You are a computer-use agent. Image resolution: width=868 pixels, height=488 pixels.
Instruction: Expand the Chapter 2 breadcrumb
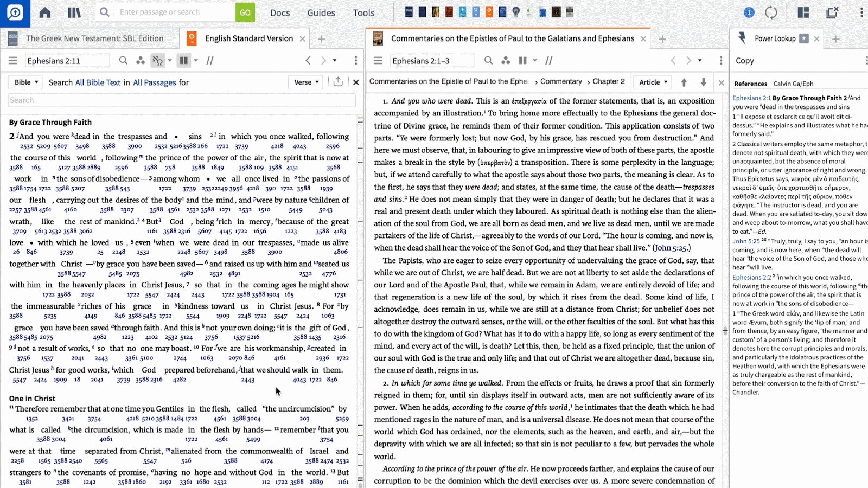pyautogui.click(x=608, y=81)
